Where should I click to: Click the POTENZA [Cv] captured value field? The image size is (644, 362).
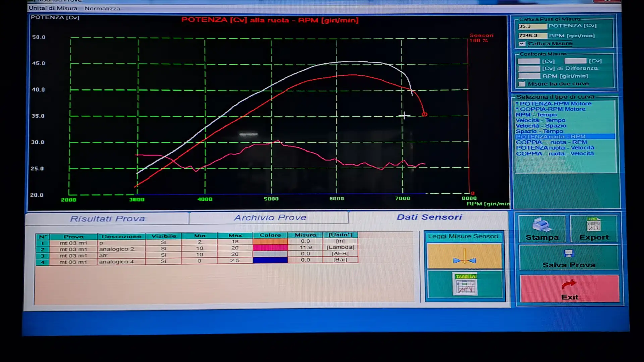(x=532, y=26)
